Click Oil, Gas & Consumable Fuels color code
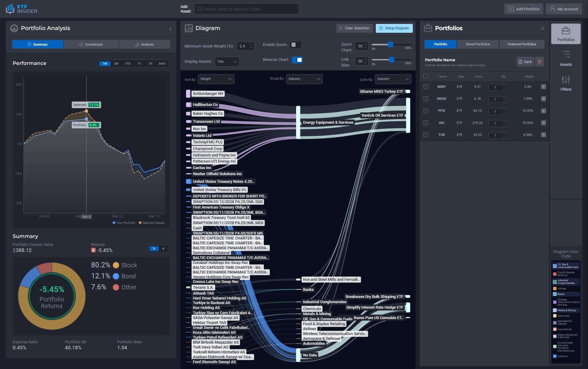 coord(566,266)
